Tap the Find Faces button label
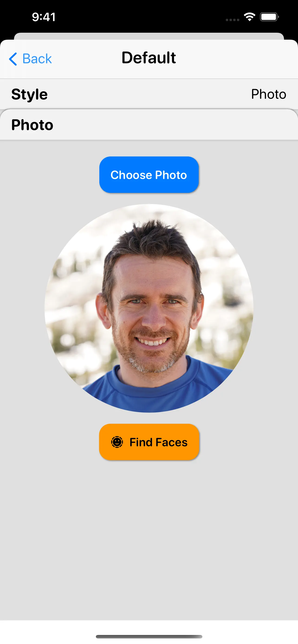 click(x=158, y=442)
